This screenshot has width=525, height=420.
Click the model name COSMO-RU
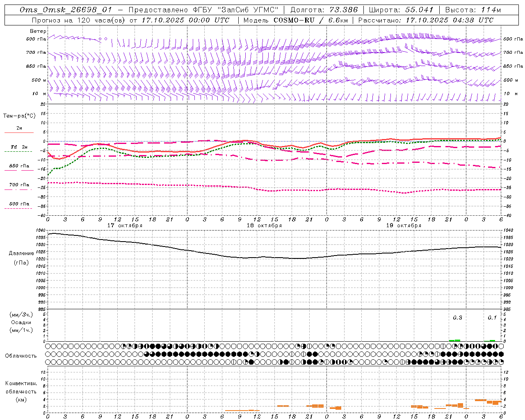(x=295, y=20)
